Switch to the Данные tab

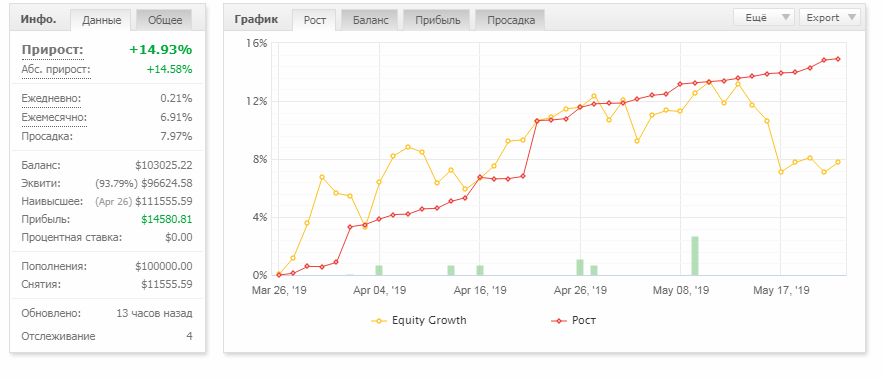click(101, 20)
